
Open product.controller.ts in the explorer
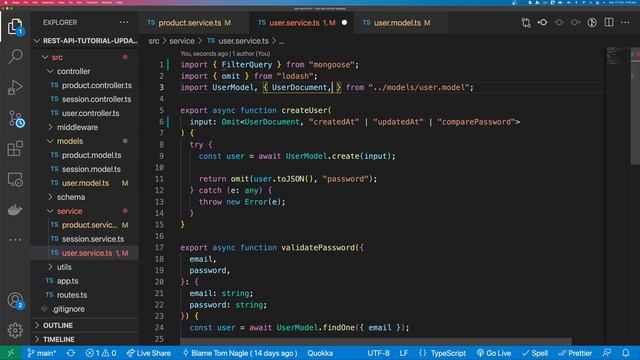(x=86, y=85)
